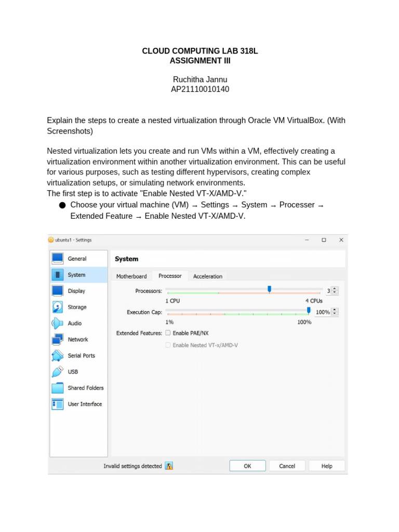Screen dimensions: 399x532
Task: Select Serial Ports label in list
Action: pyautogui.click(x=82, y=355)
